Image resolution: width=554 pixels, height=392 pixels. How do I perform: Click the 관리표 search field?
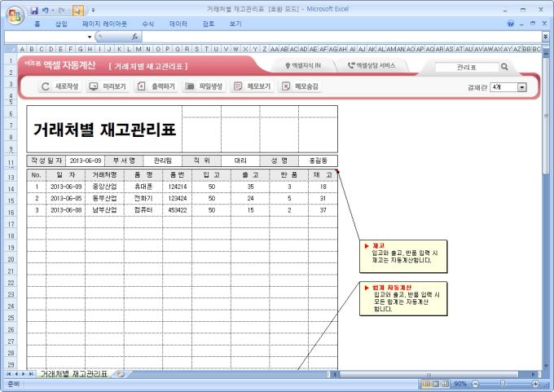pyautogui.click(x=467, y=67)
